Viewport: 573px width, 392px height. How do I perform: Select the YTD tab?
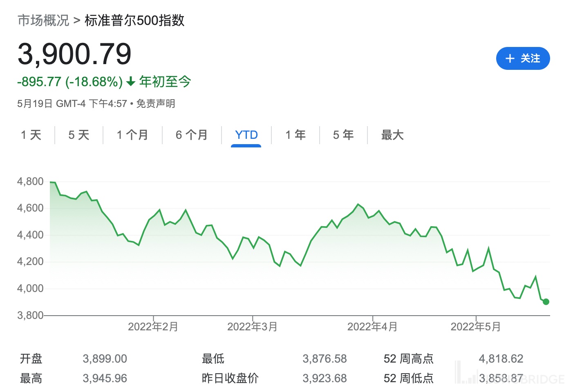(246, 135)
